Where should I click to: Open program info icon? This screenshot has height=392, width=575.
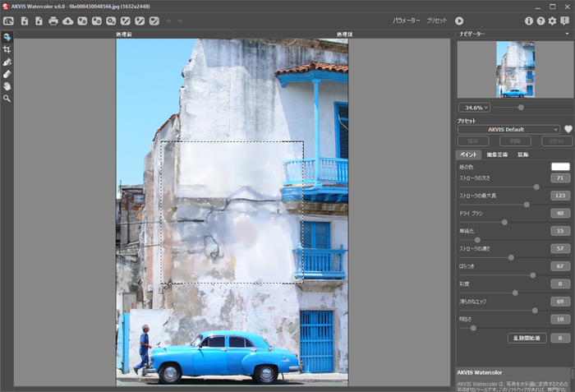pos(528,21)
